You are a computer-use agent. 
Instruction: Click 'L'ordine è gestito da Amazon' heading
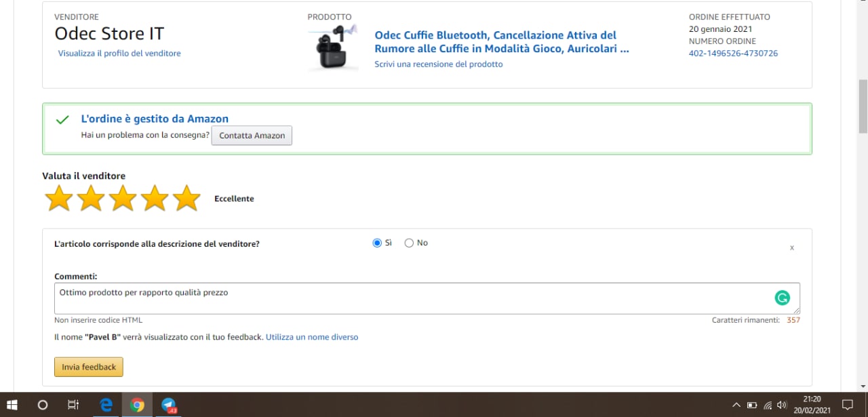155,119
